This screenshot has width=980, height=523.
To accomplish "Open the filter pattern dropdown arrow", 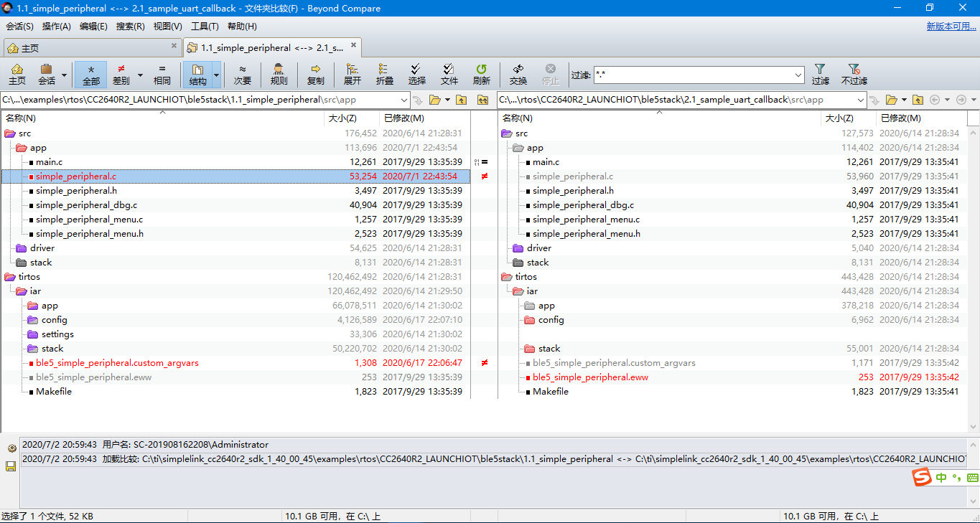I will coord(798,75).
